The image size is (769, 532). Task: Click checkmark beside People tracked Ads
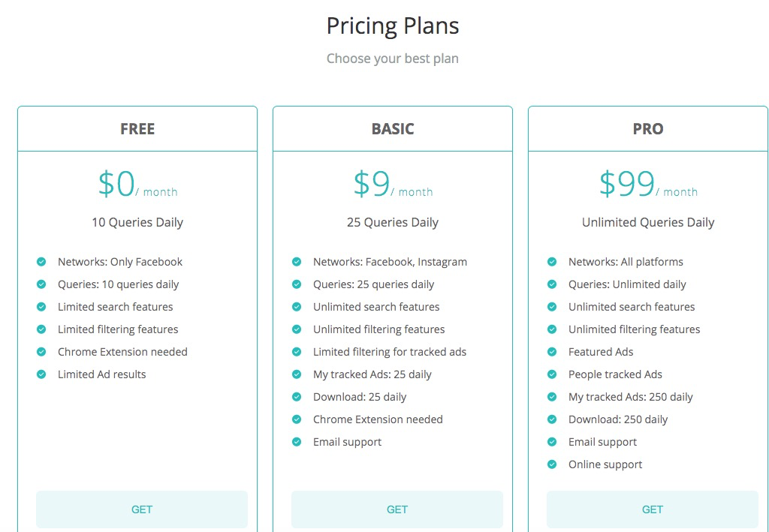click(x=552, y=374)
